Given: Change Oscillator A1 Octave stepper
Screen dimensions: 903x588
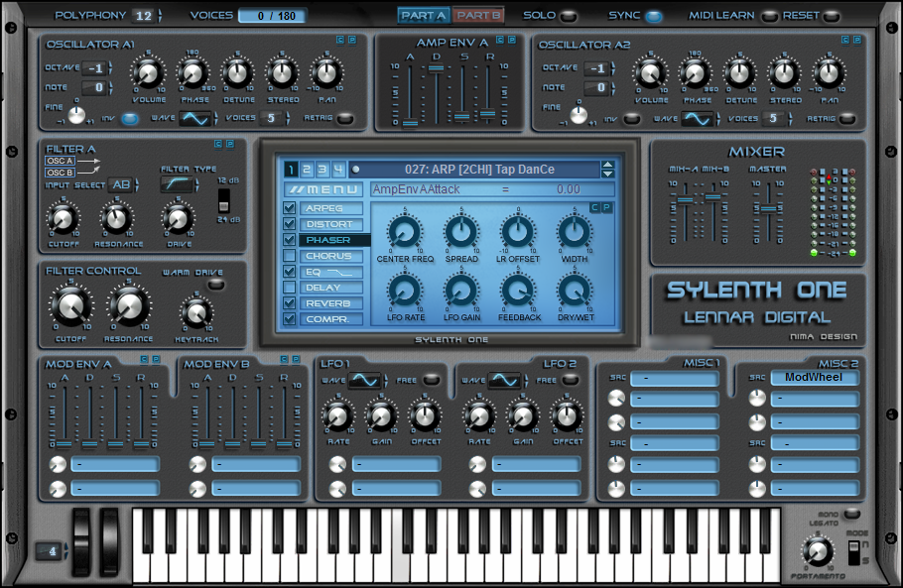Looking at the screenshot, I should [110, 68].
